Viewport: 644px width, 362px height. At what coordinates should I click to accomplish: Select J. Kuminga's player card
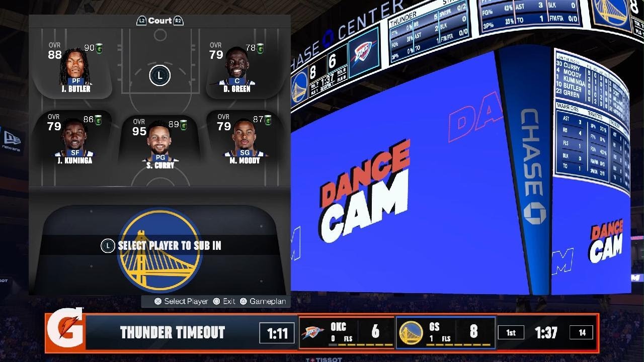click(x=72, y=139)
